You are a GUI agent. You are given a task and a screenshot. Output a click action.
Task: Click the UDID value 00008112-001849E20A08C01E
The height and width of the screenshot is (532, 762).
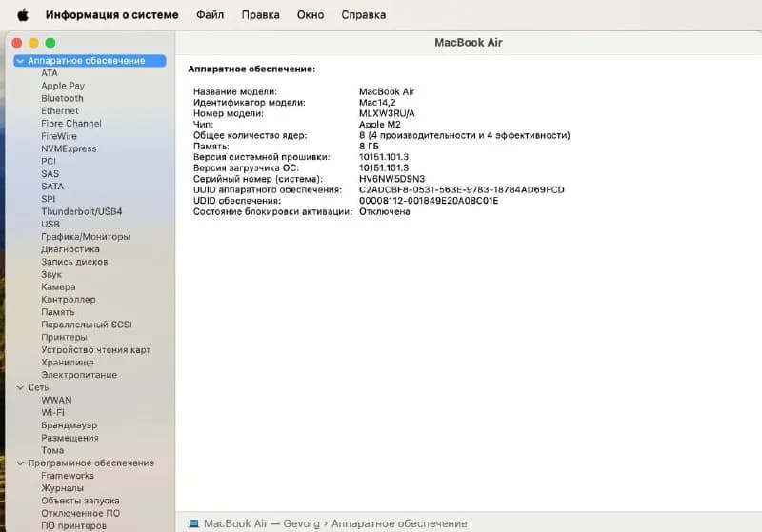(429, 201)
